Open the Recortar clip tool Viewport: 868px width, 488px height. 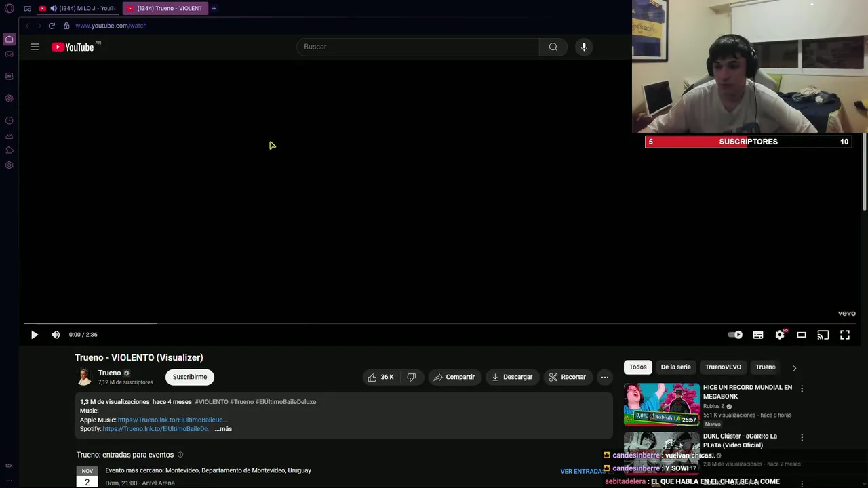567,377
